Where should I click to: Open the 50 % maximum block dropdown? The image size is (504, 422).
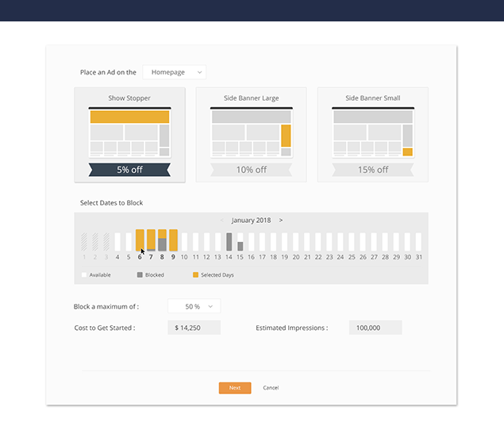(194, 306)
